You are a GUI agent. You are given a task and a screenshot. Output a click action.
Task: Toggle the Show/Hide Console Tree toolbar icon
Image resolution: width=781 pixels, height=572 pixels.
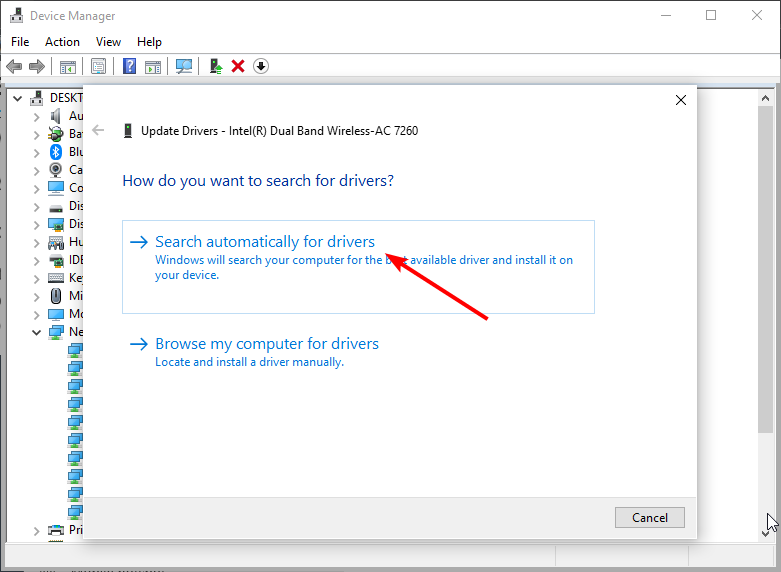point(68,66)
